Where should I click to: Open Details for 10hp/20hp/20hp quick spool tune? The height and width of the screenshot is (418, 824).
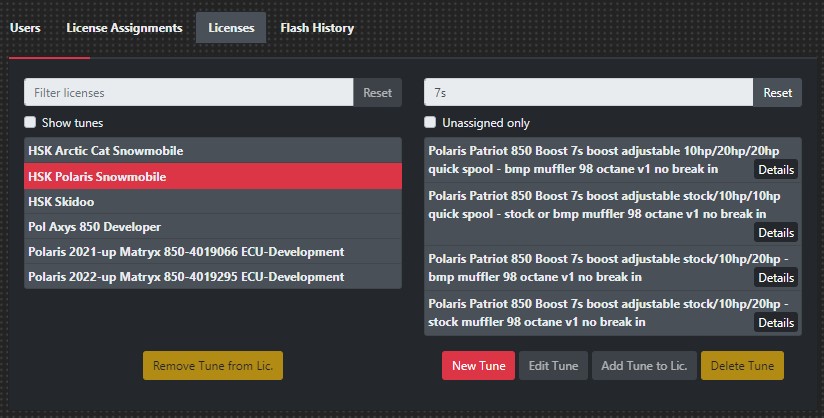776,170
